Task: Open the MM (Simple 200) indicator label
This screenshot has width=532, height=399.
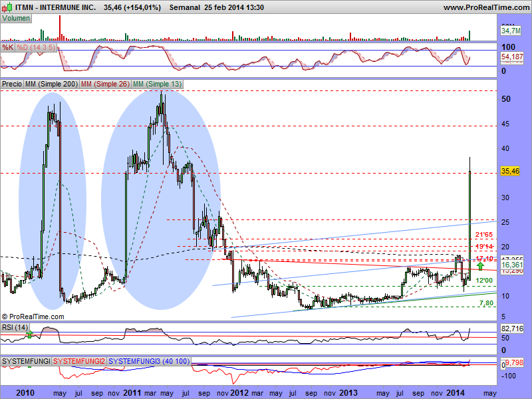Action: 51,84
